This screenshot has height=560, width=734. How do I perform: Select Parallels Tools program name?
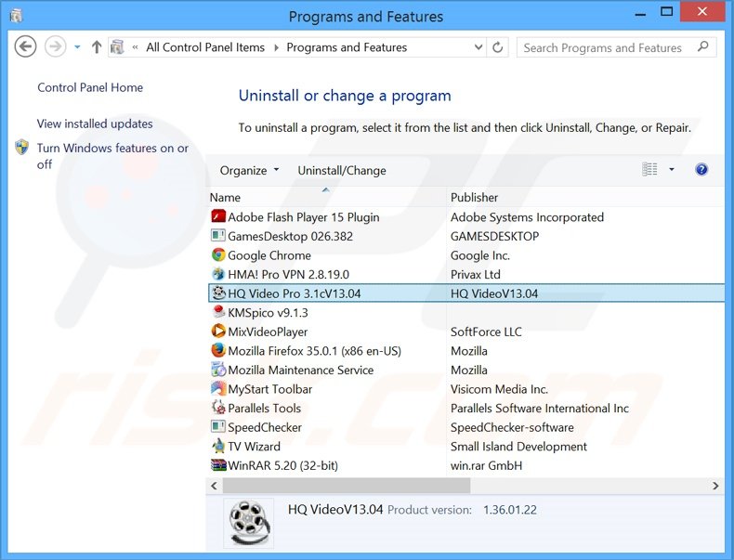coord(265,409)
